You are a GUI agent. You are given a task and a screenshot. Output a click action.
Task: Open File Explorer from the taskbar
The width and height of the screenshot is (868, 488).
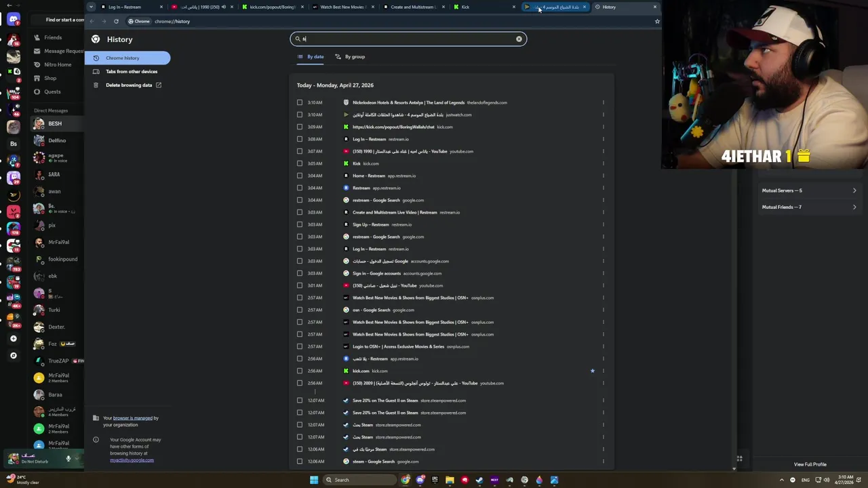pos(450,480)
